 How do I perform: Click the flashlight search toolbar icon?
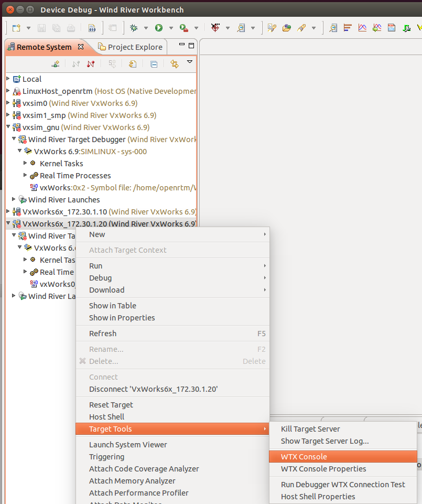click(301, 28)
